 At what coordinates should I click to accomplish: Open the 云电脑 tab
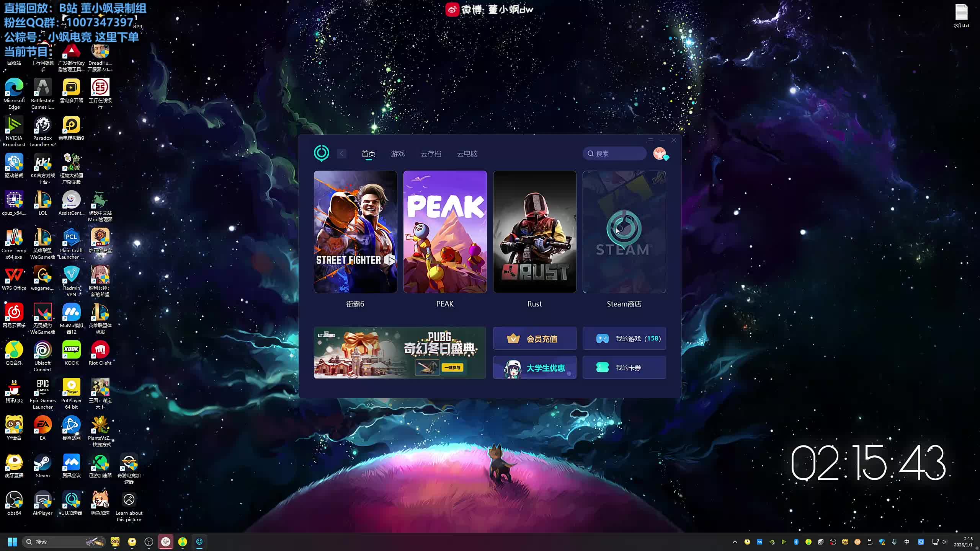click(467, 153)
